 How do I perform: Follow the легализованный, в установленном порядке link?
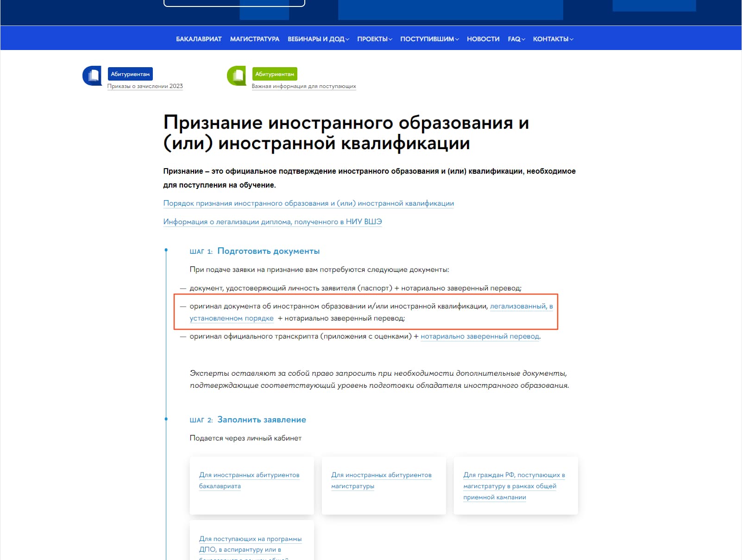click(521, 306)
